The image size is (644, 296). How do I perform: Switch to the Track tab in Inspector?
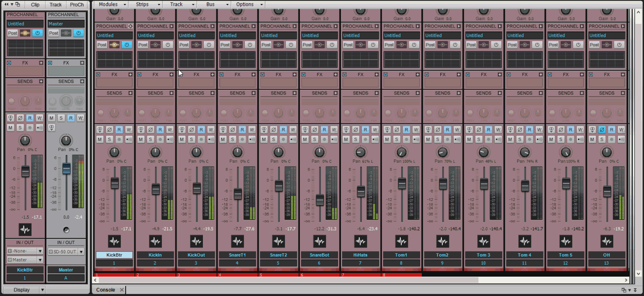(55, 5)
